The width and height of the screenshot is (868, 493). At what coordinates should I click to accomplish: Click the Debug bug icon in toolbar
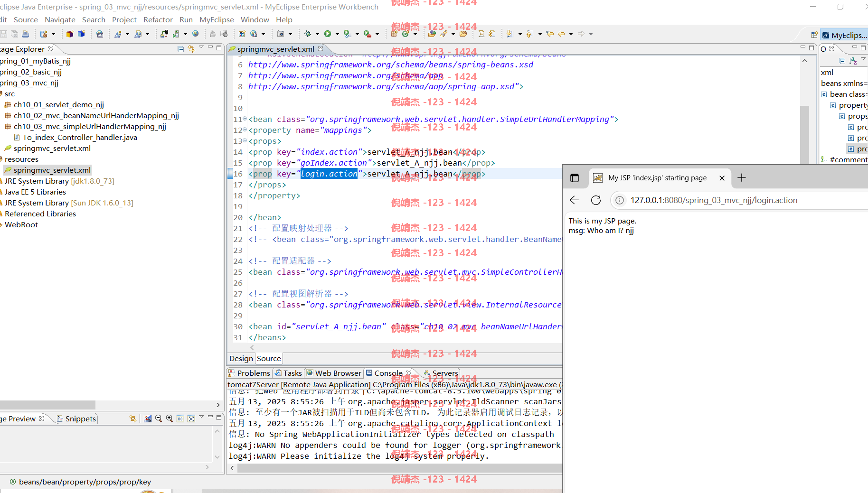pos(308,34)
